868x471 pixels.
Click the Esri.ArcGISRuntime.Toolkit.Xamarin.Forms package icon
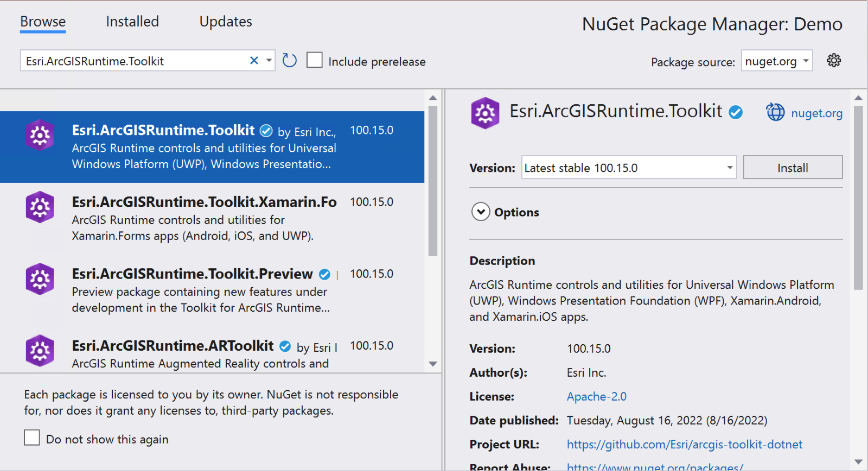point(40,207)
